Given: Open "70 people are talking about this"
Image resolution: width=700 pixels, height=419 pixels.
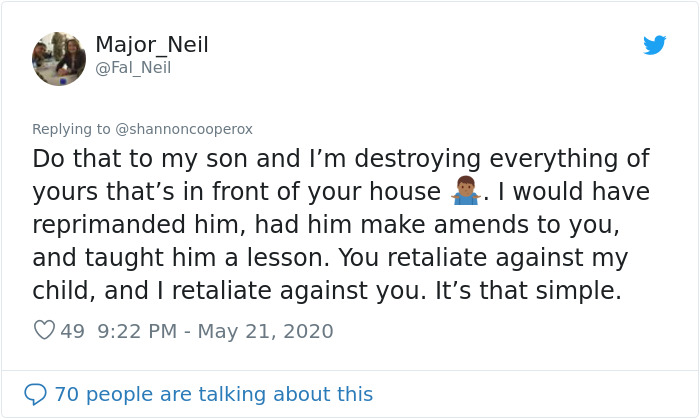Looking at the screenshot, I should pyautogui.click(x=213, y=394).
